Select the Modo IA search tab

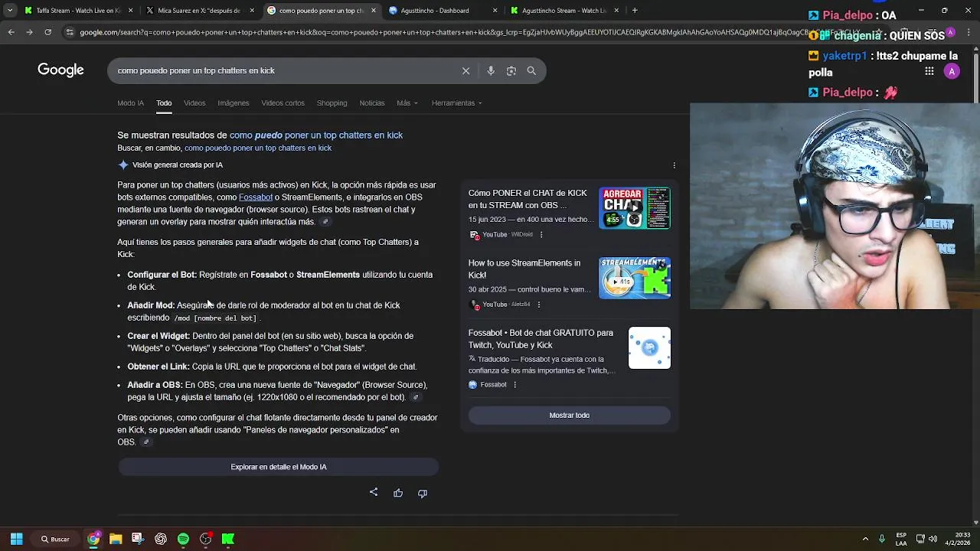pos(130,103)
